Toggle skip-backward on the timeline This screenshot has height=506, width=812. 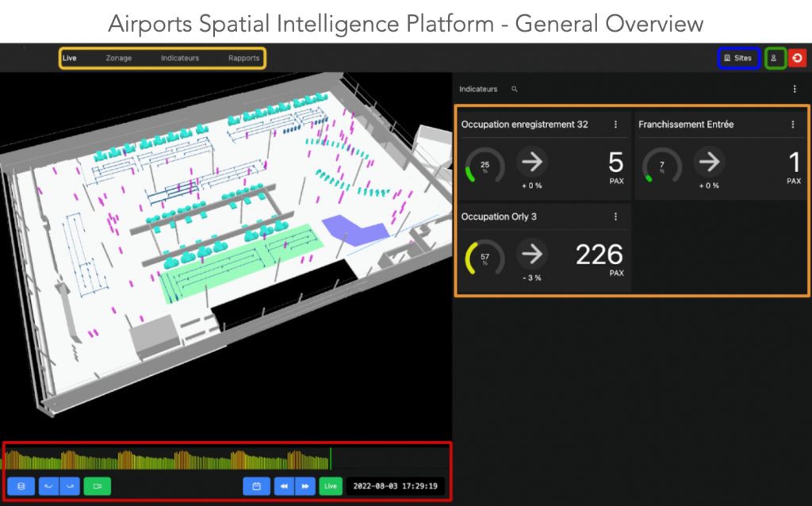[x=284, y=486]
